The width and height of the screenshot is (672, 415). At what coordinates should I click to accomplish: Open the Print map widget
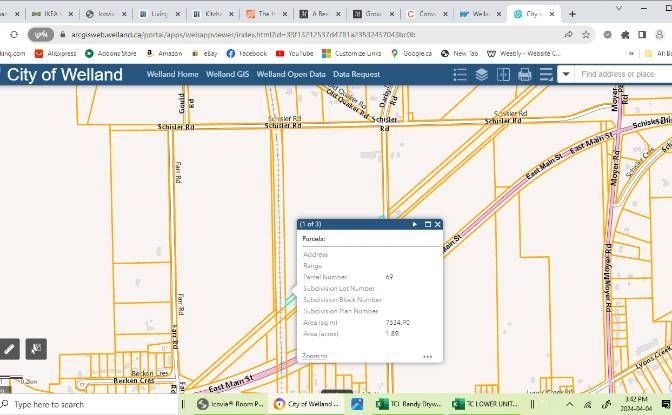point(525,75)
